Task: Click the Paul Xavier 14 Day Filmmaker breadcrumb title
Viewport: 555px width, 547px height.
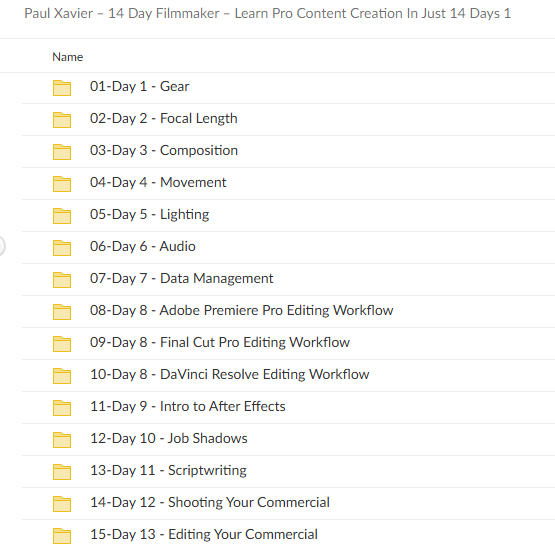Action: click(268, 13)
